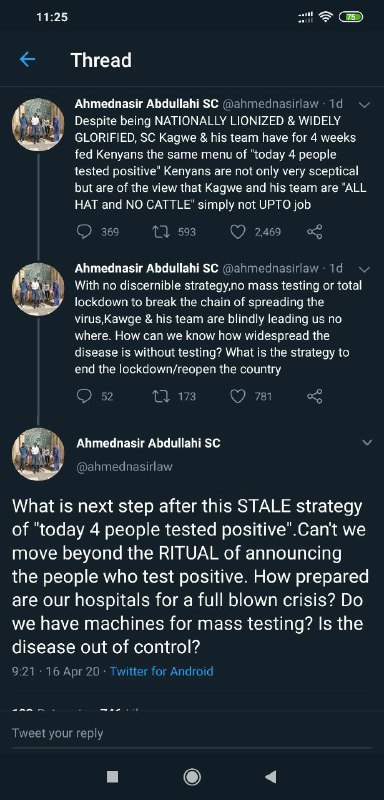Screen dimensions: 384x800
Task: Open main tweet author's profile picture
Action: (38, 455)
